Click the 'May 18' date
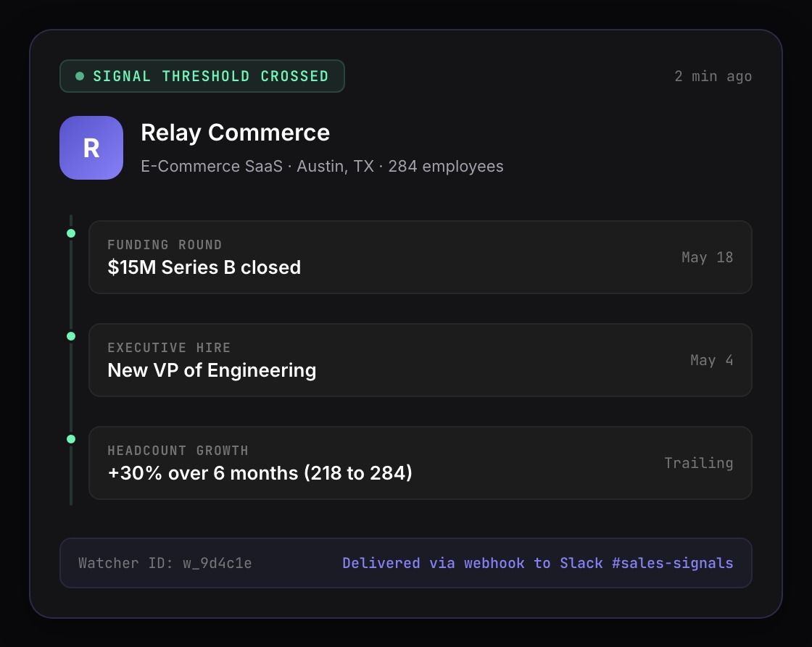The width and height of the screenshot is (812, 647). [x=708, y=257]
